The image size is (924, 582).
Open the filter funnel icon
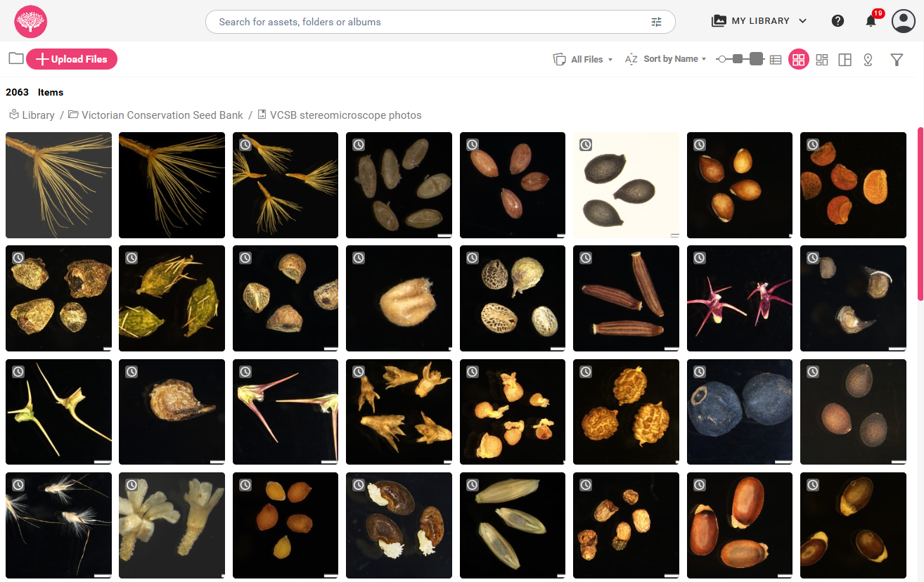click(x=897, y=60)
